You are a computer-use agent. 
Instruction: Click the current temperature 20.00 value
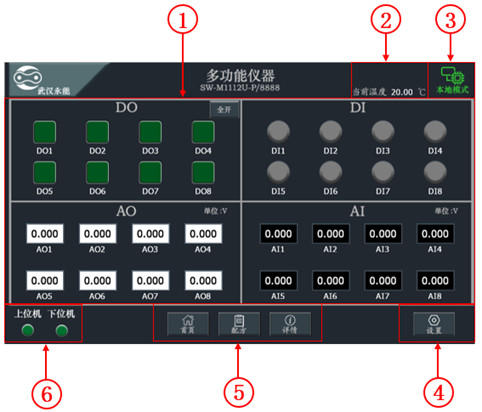(x=402, y=92)
